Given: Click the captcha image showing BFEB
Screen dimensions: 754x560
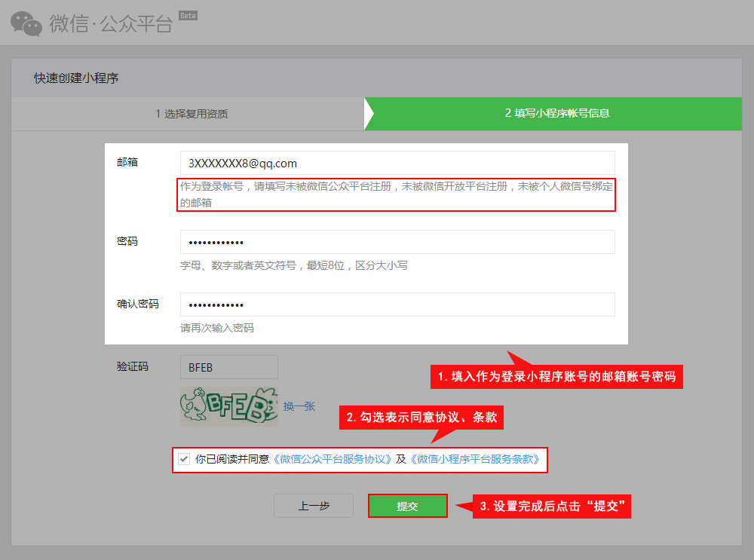Looking at the screenshot, I should click(x=228, y=406).
